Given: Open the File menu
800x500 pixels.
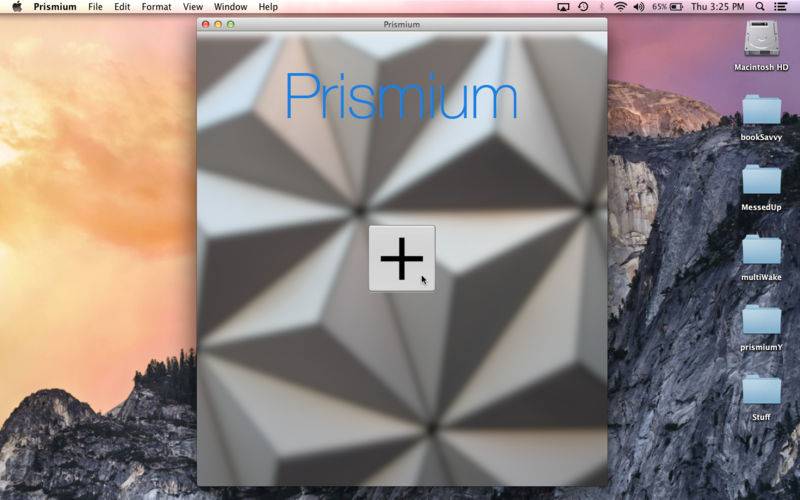Looking at the screenshot, I should tap(95, 7).
